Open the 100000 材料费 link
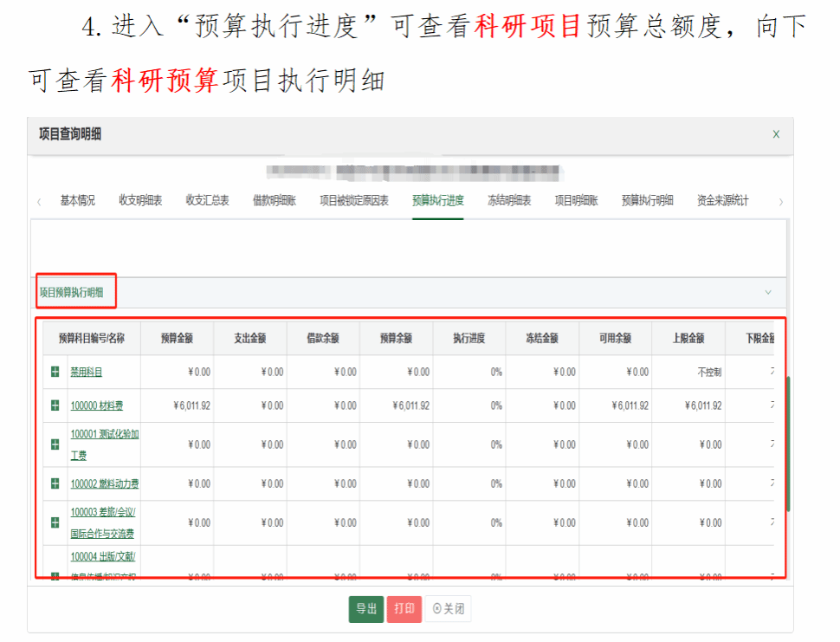Image resolution: width=840 pixels, height=642 pixels. pos(96,405)
